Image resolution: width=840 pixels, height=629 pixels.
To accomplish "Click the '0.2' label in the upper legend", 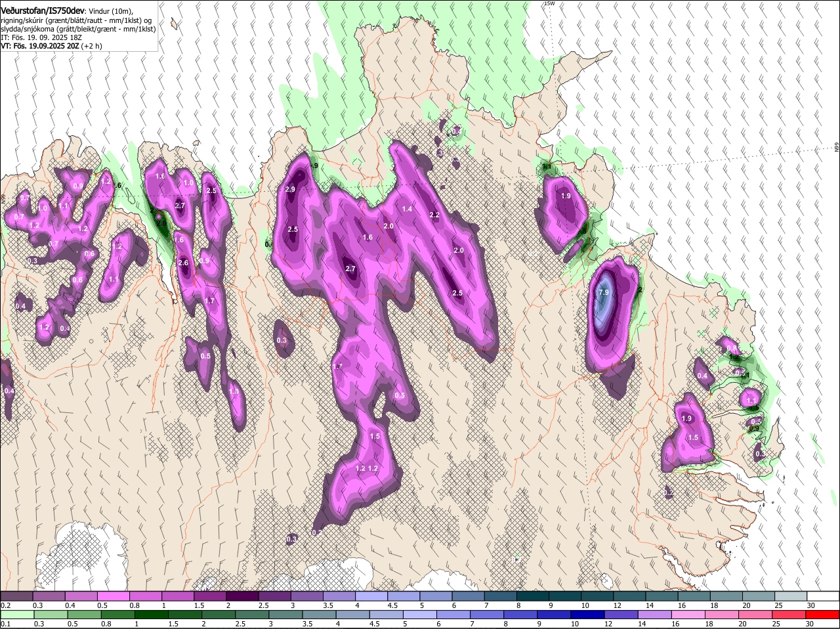I will click(6, 605).
